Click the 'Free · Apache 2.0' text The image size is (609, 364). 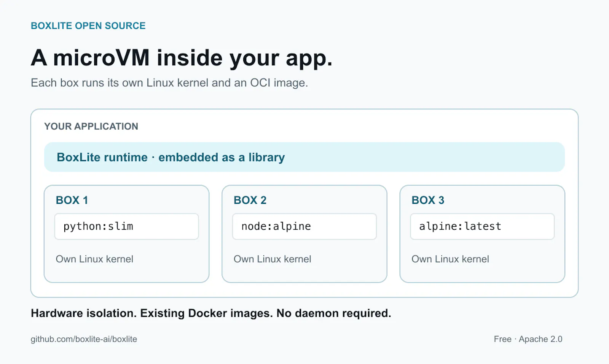(528, 339)
